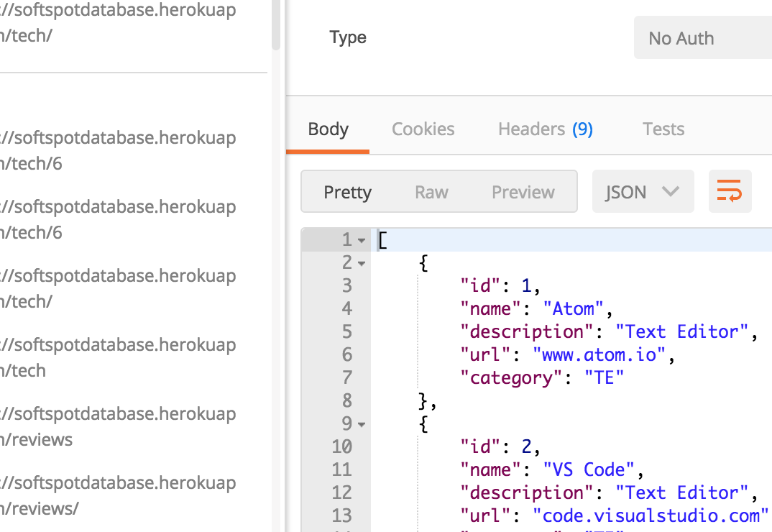772x532 pixels.
Task: Click "Text Editor" description on line 12
Action: tap(682, 492)
